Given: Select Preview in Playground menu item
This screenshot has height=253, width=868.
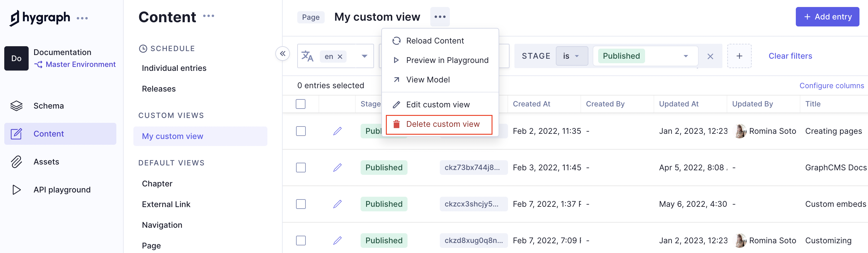Looking at the screenshot, I should (447, 60).
